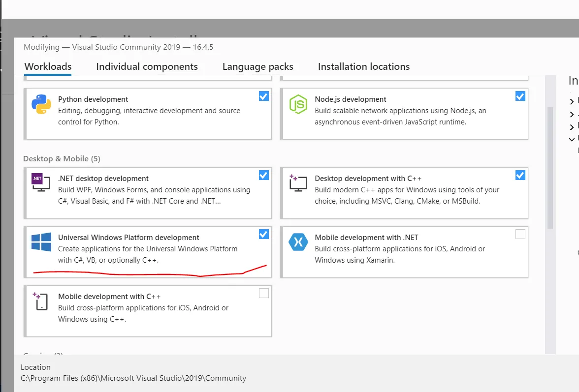This screenshot has height=392, width=579.
Task: Click the Python development logo icon
Action: tap(41, 104)
